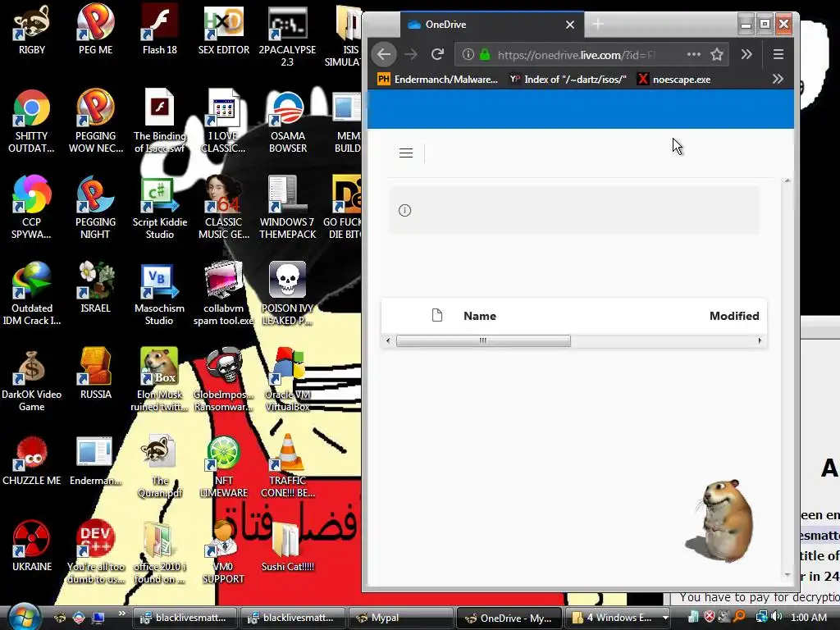Open the Endermanch/Malware... bookmark
This screenshot has width=840, height=630.
438,80
